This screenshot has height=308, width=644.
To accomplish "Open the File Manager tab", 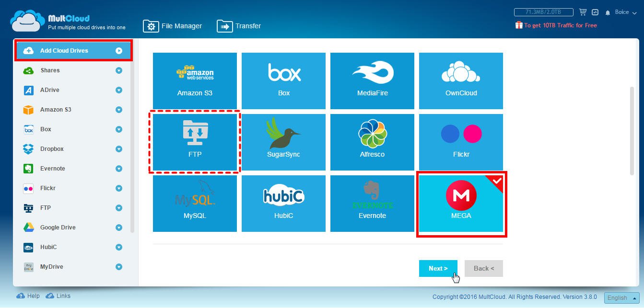I will tap(173, 26).
